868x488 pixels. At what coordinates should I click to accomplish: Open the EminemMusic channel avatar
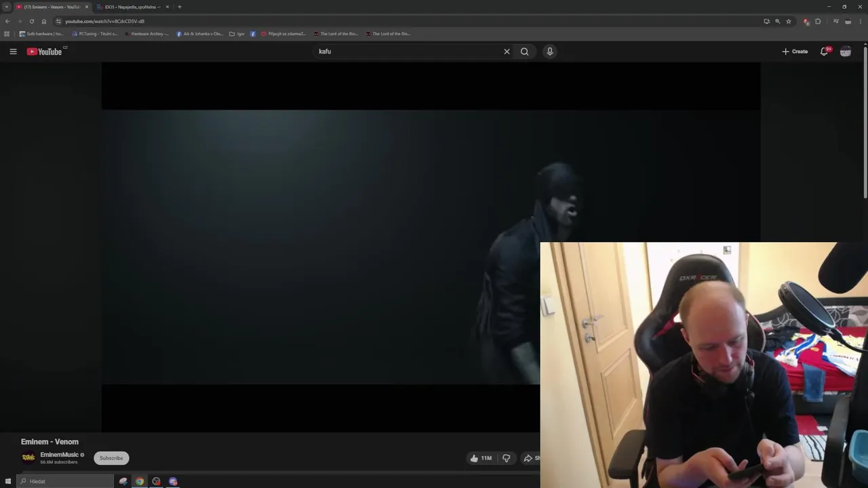click(x=28, y=458)
